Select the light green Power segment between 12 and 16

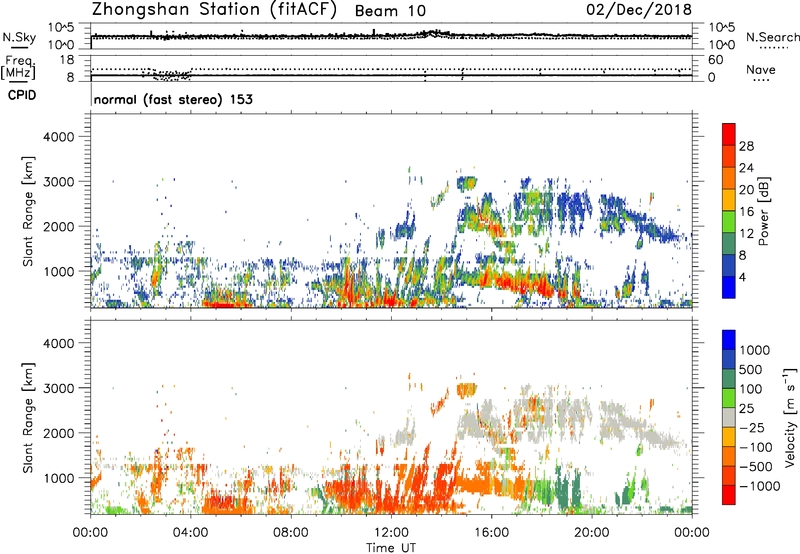point(729,222)
